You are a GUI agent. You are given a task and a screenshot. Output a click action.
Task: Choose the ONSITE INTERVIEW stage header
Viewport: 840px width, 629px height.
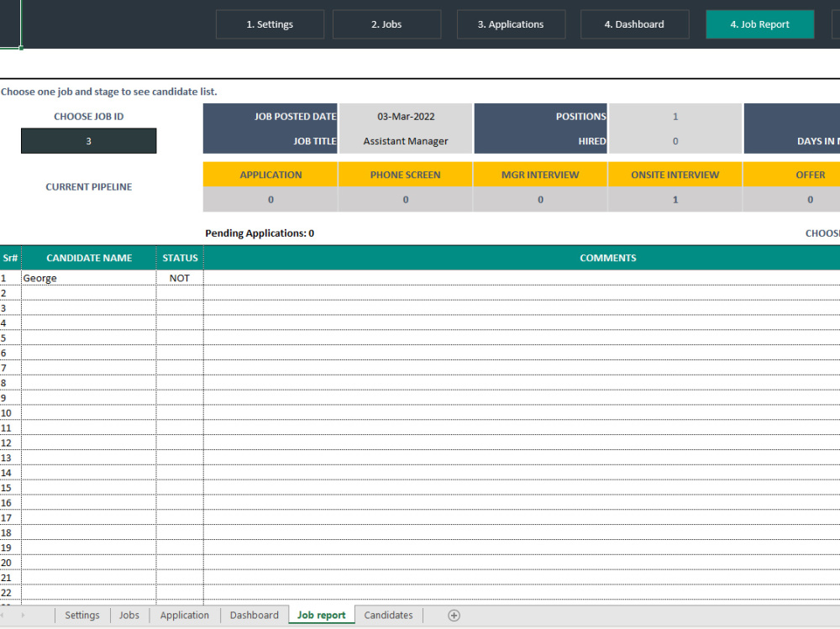point(675,174)
